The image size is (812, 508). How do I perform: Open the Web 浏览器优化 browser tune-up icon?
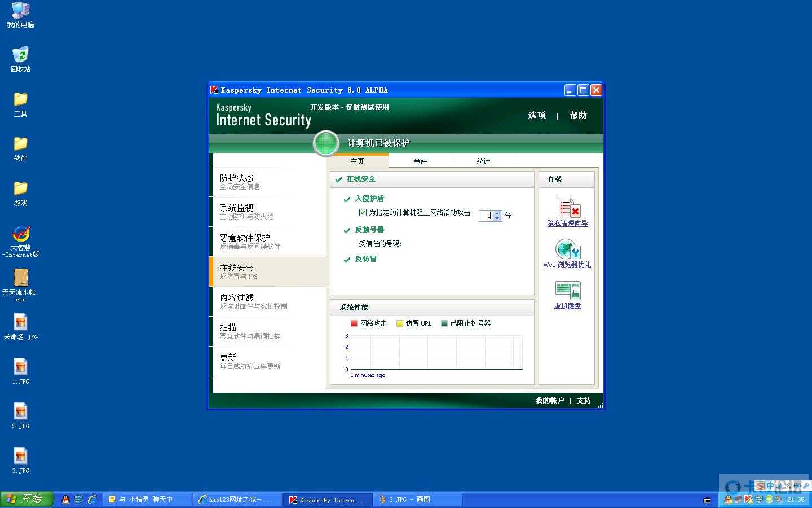point(568,249)
